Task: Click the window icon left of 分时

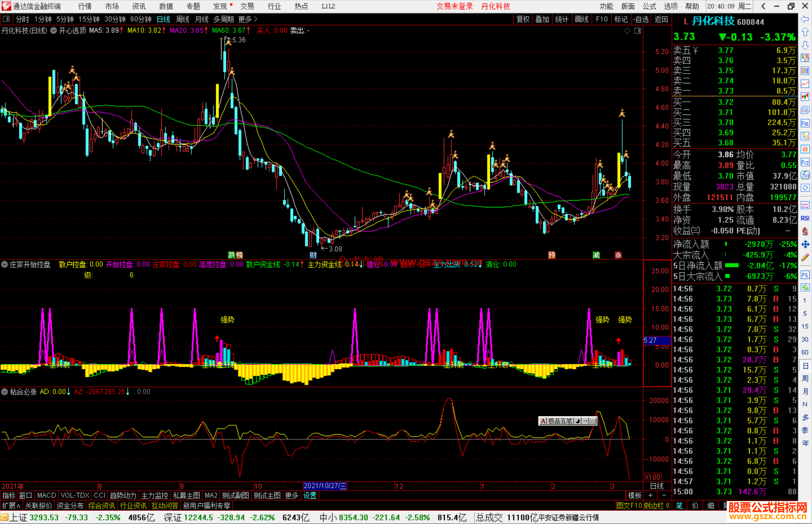Action: point(6,19)
